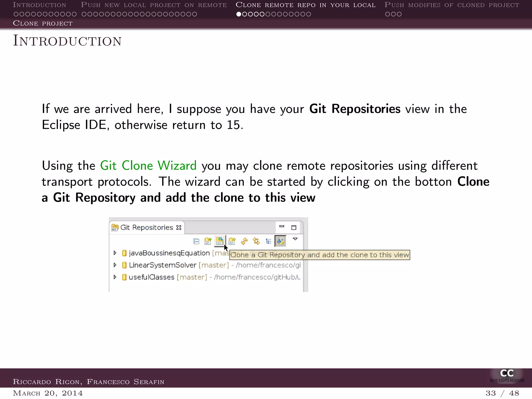Click bold Git Repositories text in paragraph
The image size is (532, 399).
click(355, 109)
